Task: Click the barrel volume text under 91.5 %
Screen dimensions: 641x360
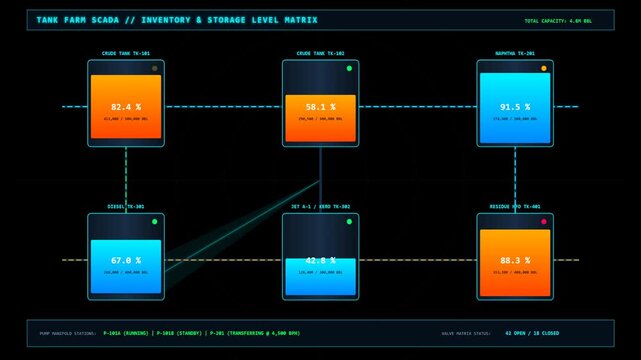Action: coord(515,119)
